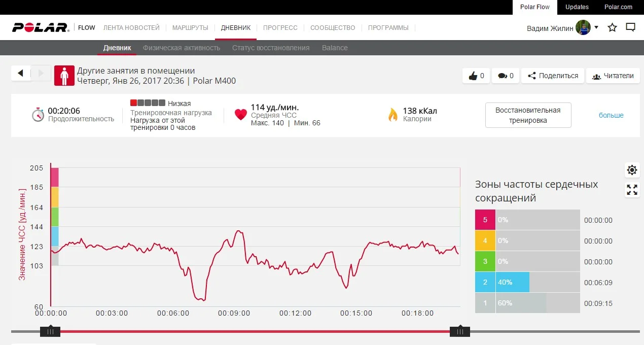Select right range slider handle
This screenshot has height=345, width=644.
click(460, 332)
